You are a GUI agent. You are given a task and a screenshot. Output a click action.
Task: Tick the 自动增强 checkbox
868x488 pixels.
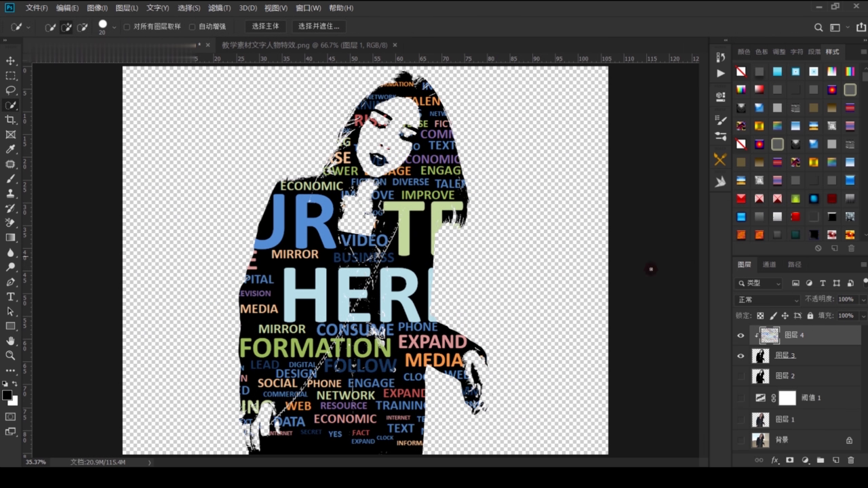(192, 27)
